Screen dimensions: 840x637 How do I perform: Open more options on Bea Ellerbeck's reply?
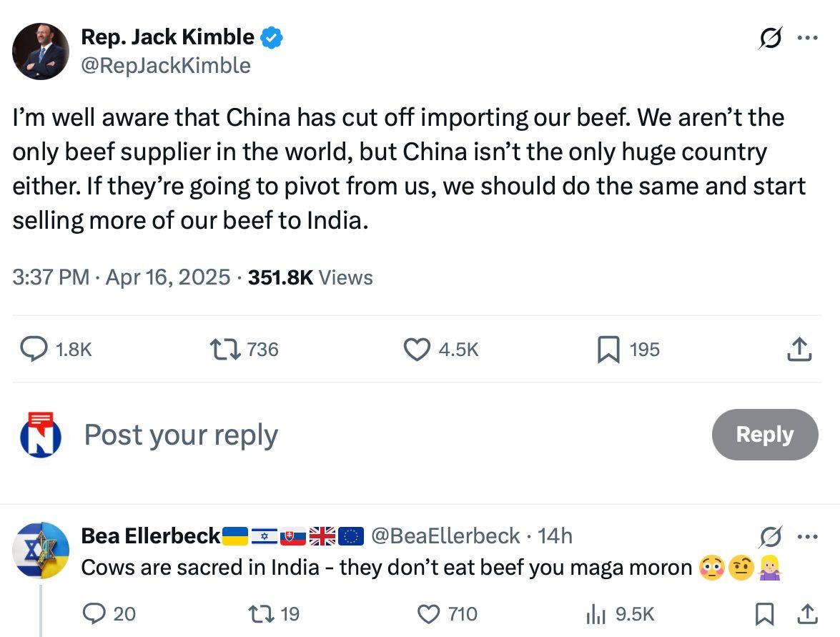[x=806, y=536]
